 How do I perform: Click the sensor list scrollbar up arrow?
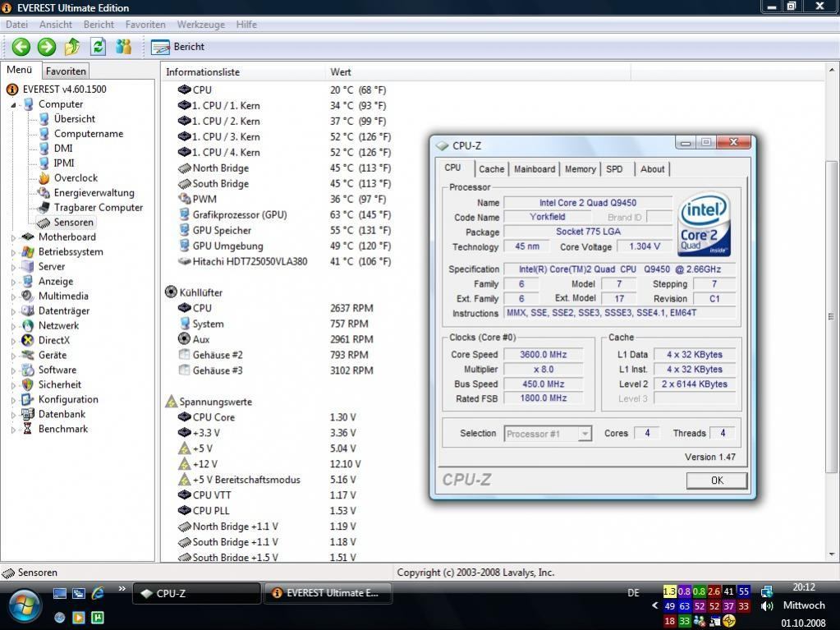[x=832, y=70]
